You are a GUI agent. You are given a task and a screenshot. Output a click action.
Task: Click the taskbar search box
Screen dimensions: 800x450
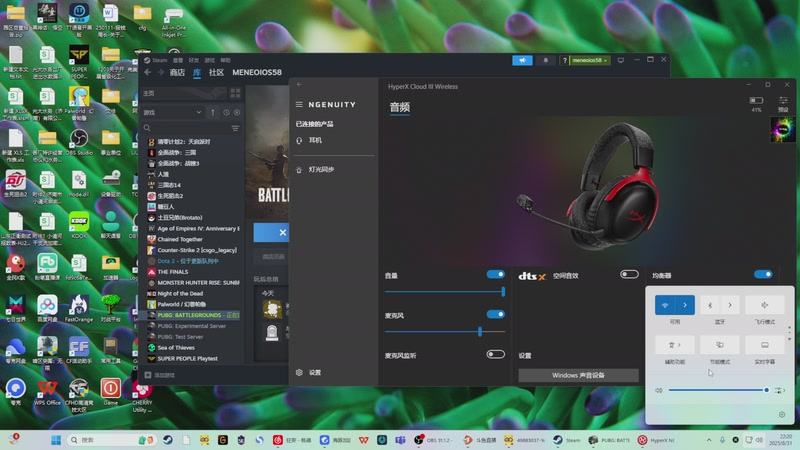pyautogui.click(x=111, y=440)
